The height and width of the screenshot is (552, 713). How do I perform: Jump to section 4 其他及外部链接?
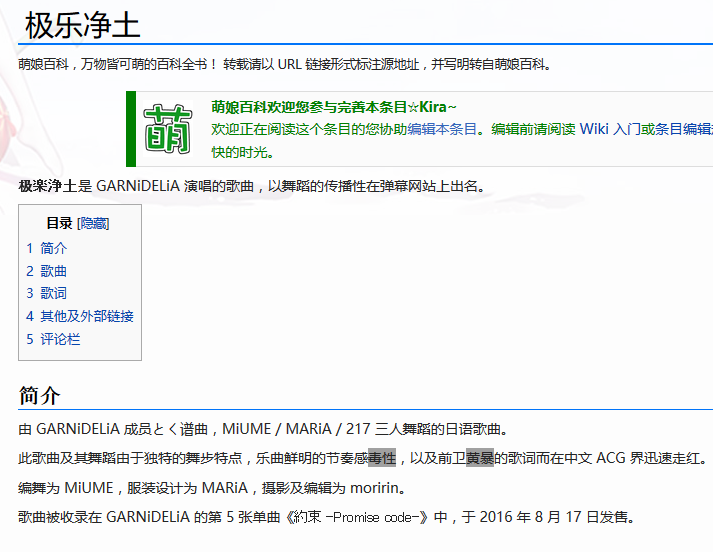click(80, 316)
